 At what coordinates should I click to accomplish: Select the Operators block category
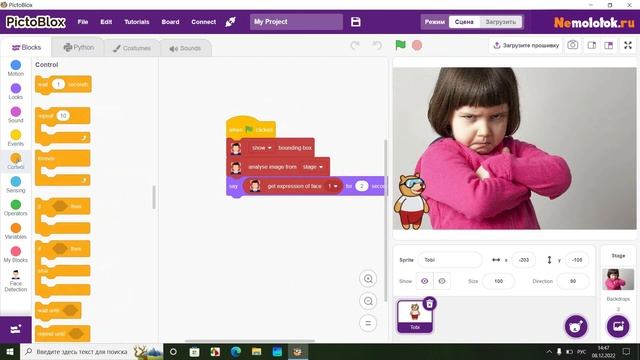[16, 208]
